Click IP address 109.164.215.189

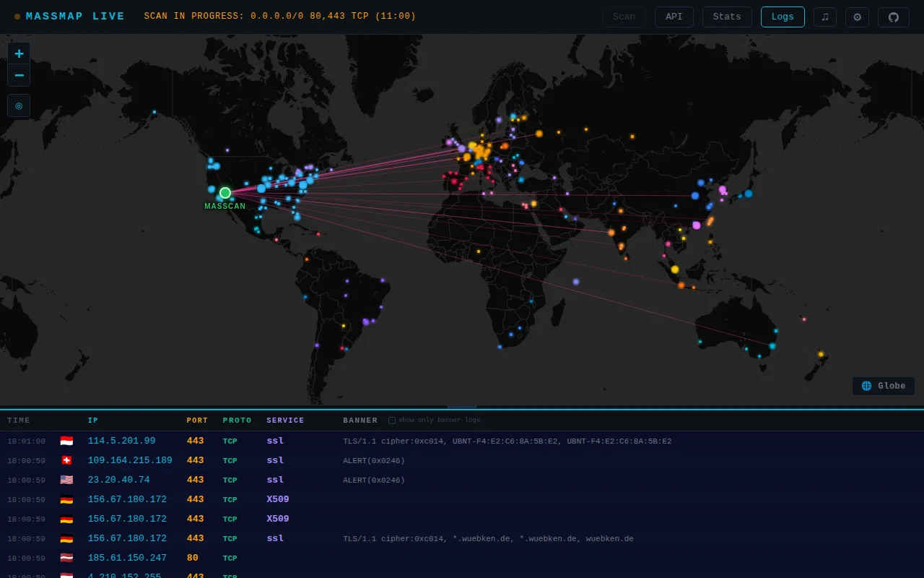click(130, 460)
